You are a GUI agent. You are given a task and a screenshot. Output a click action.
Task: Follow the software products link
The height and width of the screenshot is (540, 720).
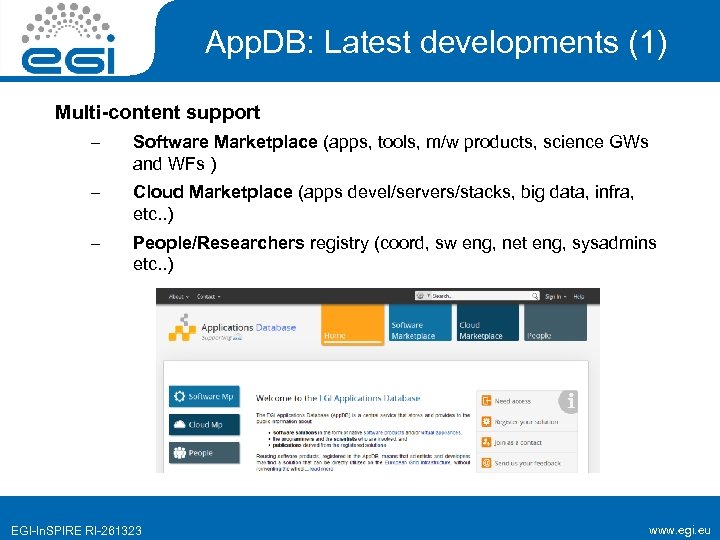384,433
